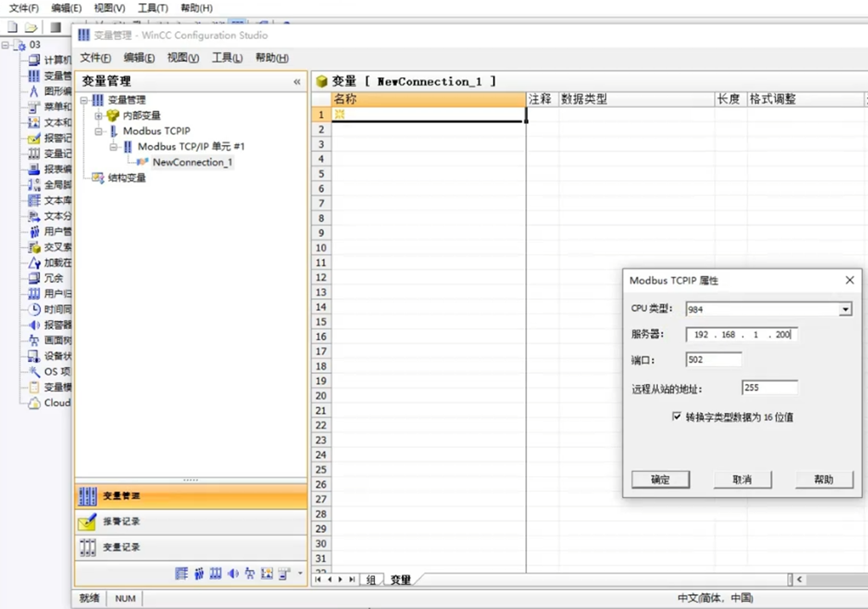The height and width of the screenshot is (609, 868).
Task: Open 变量记录 editor in navigation bar
Action: point(191,547)
